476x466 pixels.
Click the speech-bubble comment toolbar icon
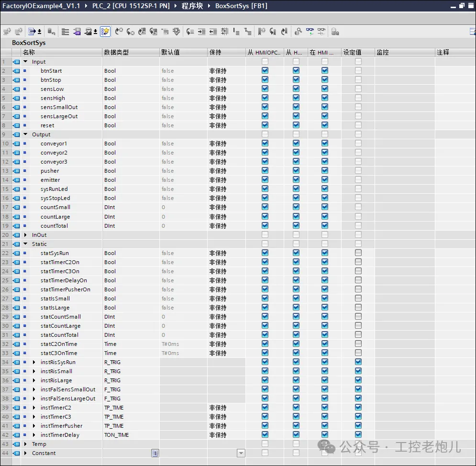point(89,31)
